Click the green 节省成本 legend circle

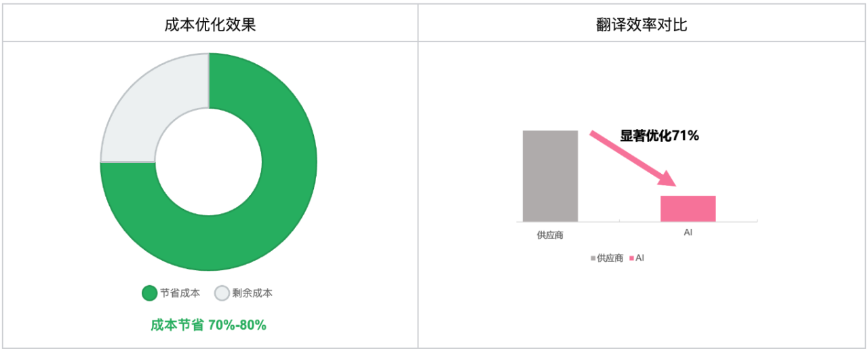149,293
